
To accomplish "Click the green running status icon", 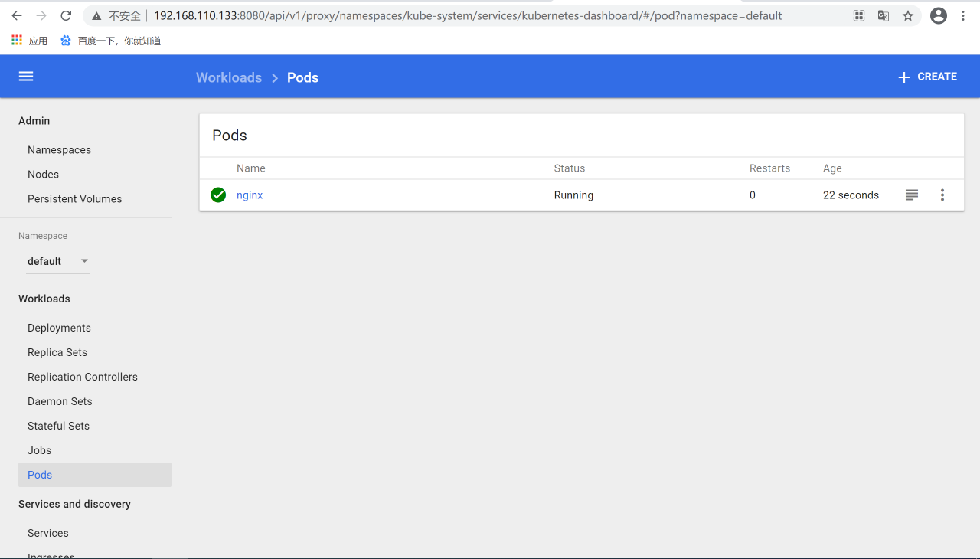I will click(218, 195).
